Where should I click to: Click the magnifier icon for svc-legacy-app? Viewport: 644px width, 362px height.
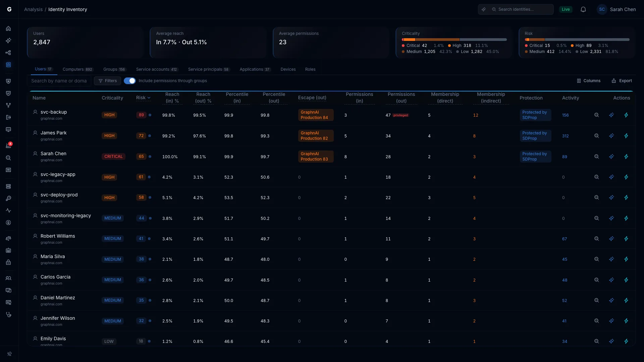pyautogui.click(x=597, y=177)
